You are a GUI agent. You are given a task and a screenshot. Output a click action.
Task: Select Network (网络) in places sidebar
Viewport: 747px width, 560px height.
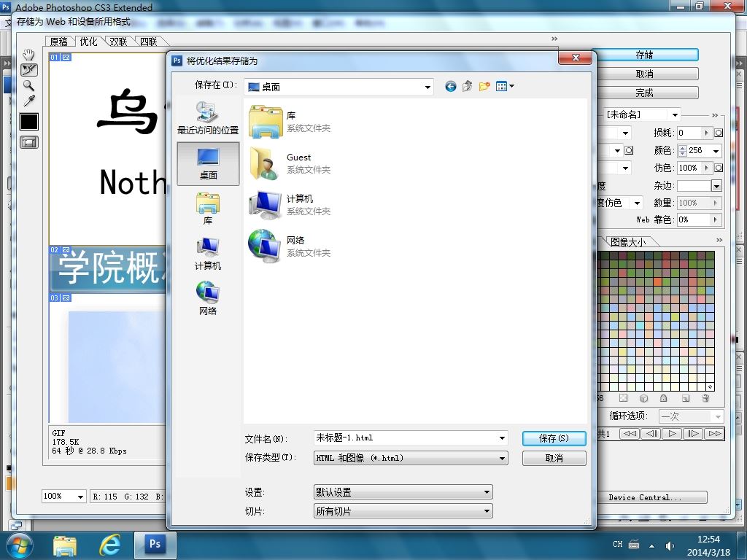click(x=208, y=298)
